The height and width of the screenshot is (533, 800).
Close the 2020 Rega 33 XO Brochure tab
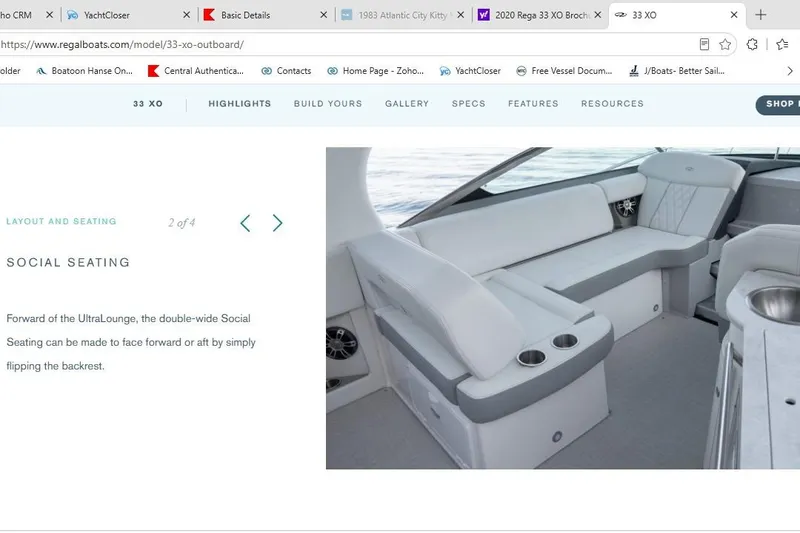pos(598,15)
